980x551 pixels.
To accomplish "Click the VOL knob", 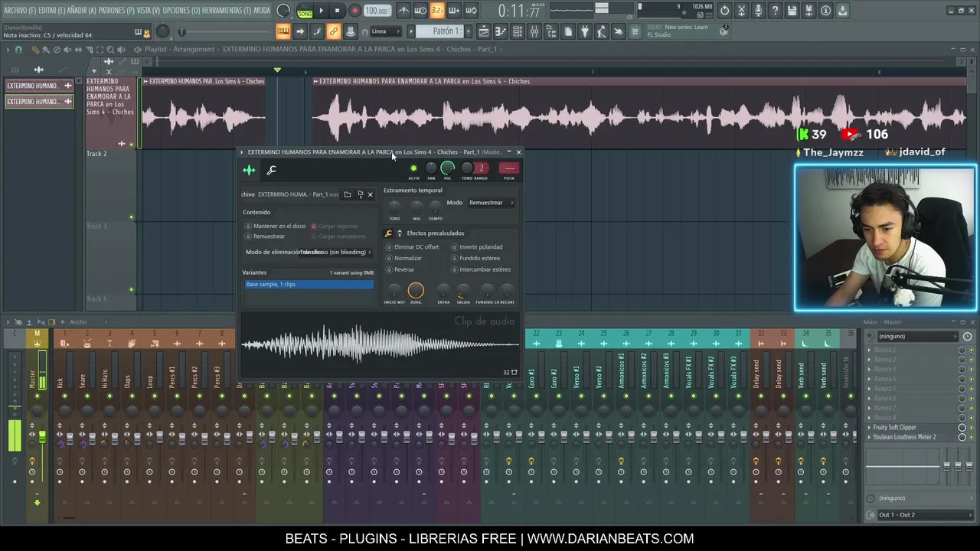I will click(x=448, y=168).
